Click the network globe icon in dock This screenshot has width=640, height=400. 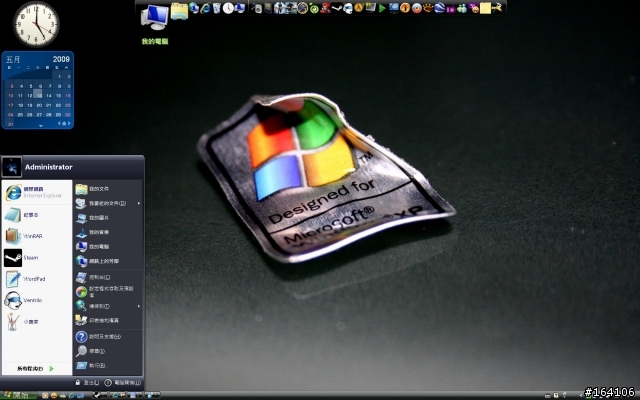point(194,8)
